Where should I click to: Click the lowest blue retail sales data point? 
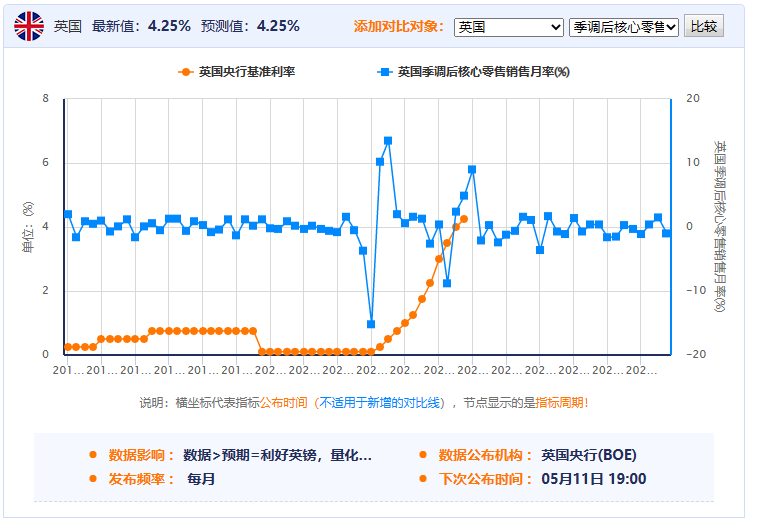371,324
